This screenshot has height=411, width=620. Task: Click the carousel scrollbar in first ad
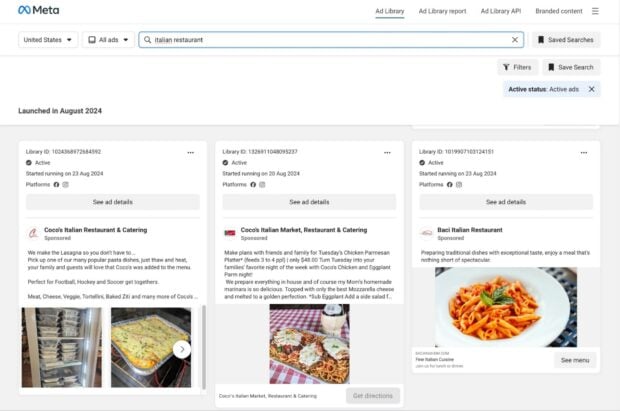(204, 347)
